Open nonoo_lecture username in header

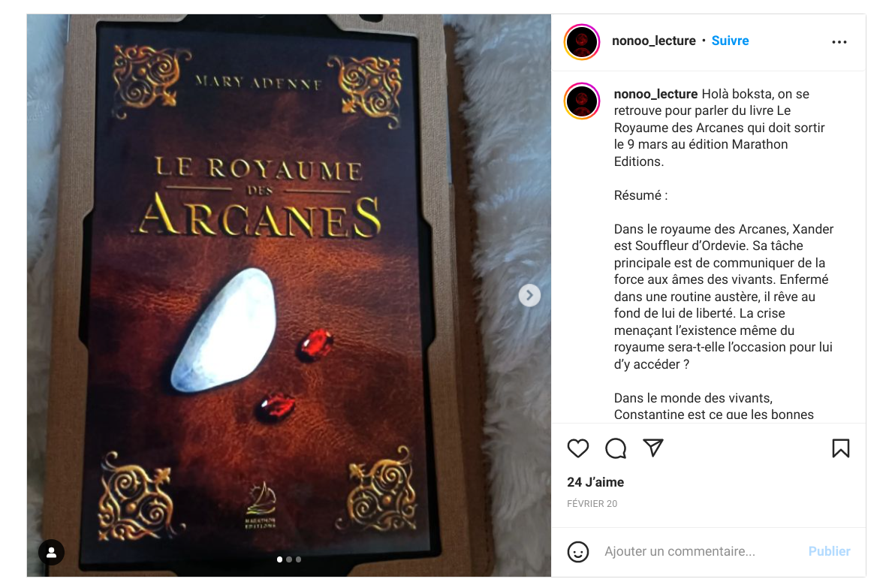click(653, 41)
